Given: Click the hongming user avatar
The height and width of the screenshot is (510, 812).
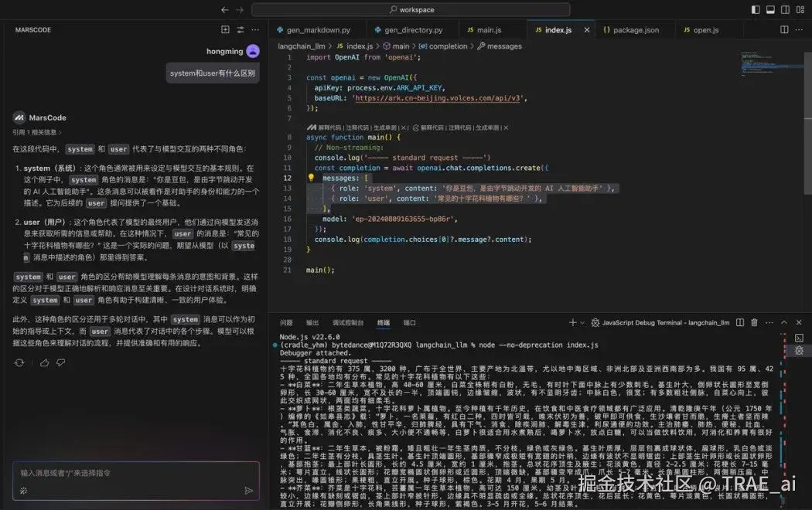Looking at the screenshot, I should tap(253, 51).
